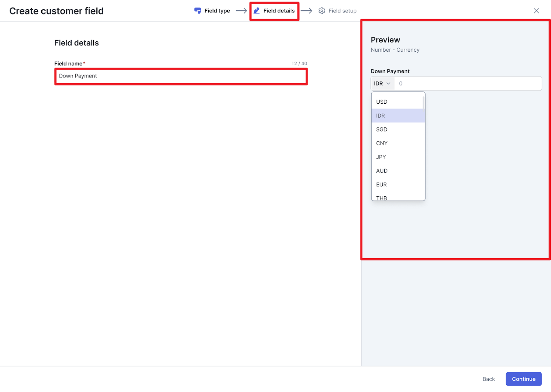Select the highlighted IDR option
The width and height of the screenshot is (551, 392).
(381, 116)
